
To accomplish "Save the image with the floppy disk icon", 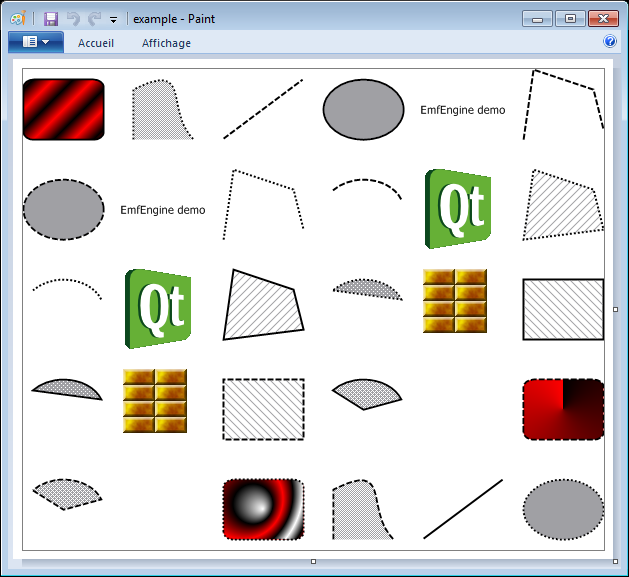I will click(51, 19).
